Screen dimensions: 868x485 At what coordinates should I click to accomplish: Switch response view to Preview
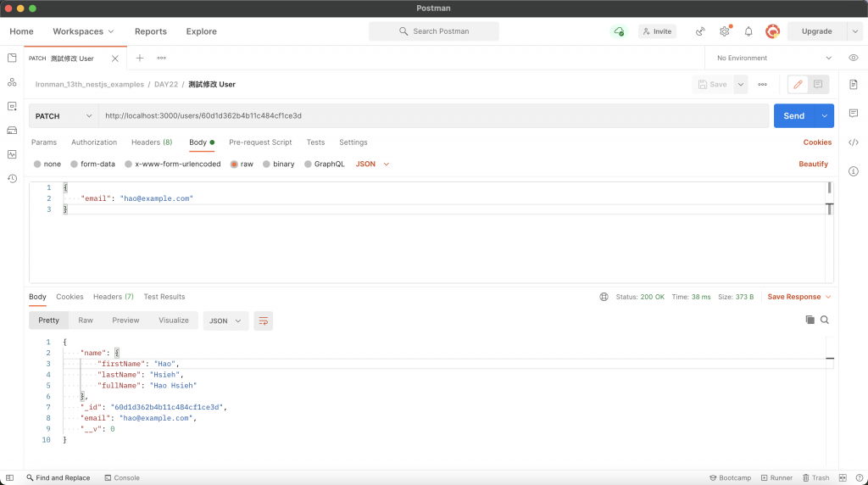coord(125,321)
